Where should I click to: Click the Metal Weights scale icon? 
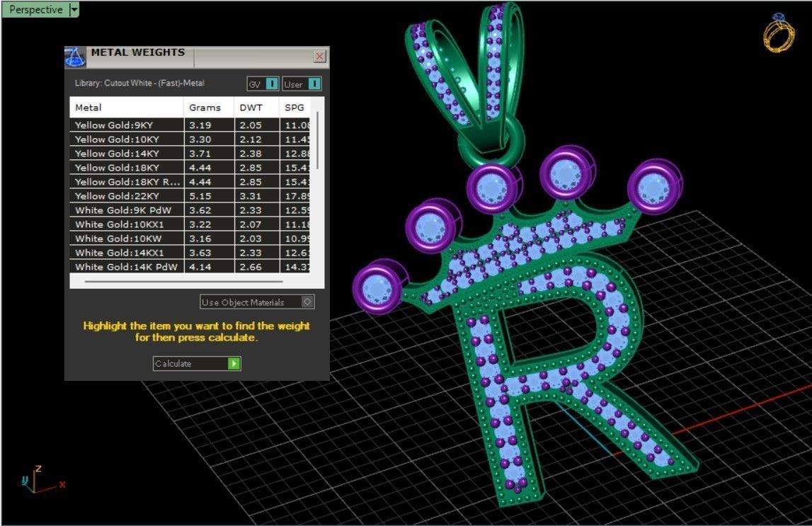tap(75, 57)
